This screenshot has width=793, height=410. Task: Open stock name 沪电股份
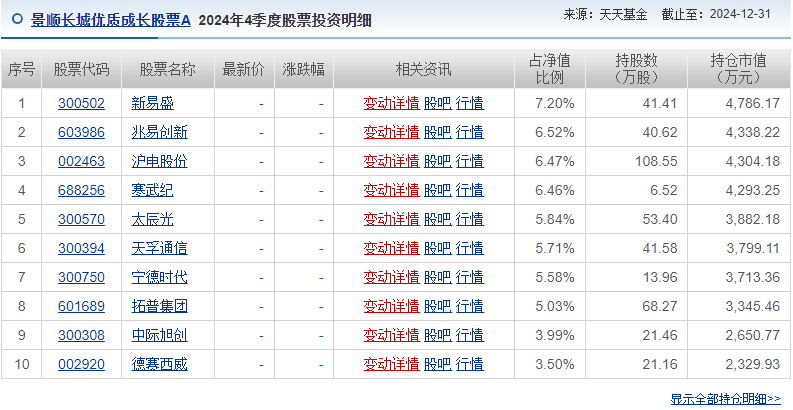click(160, 161)
